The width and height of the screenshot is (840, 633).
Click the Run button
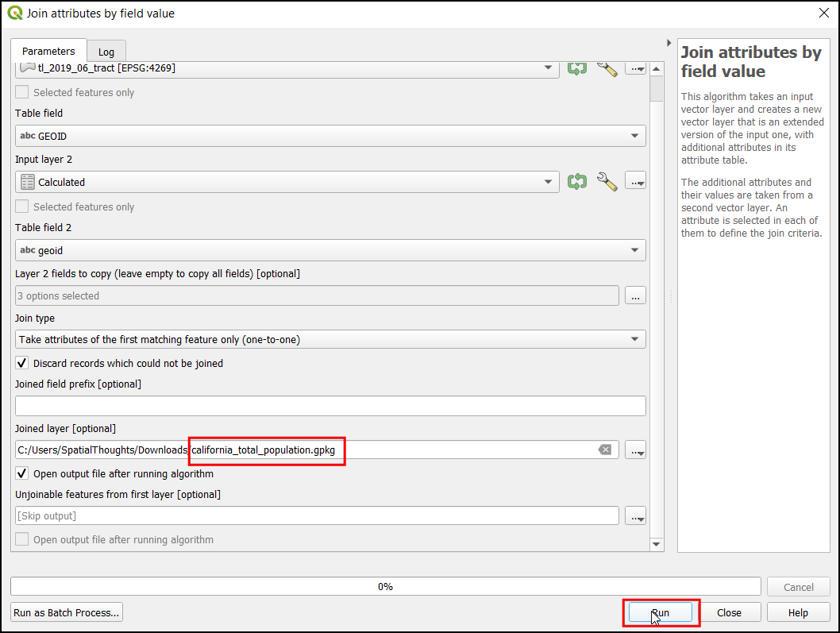pyautogui.click(x=661, y=612)
